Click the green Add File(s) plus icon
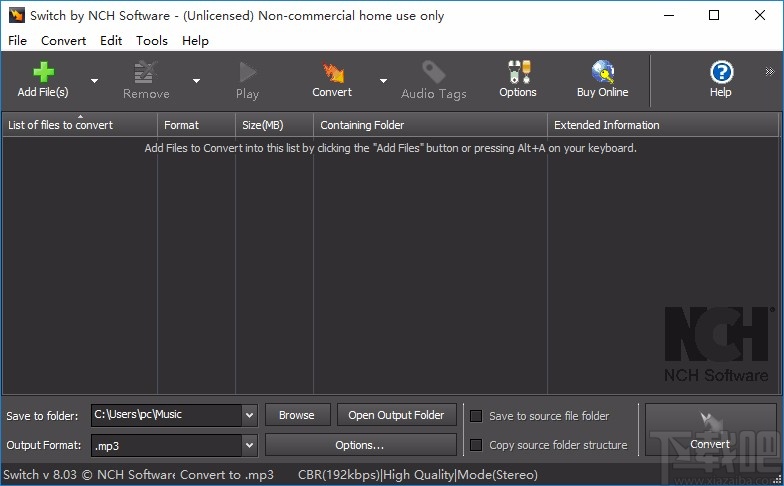The width and height of the screenshot is (784, 486). (x=44, y=72)
